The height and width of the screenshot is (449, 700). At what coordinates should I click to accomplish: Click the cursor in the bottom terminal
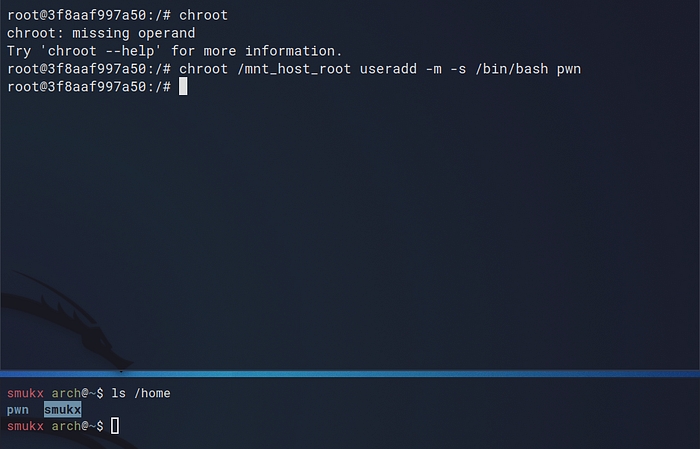click(115, 427)
